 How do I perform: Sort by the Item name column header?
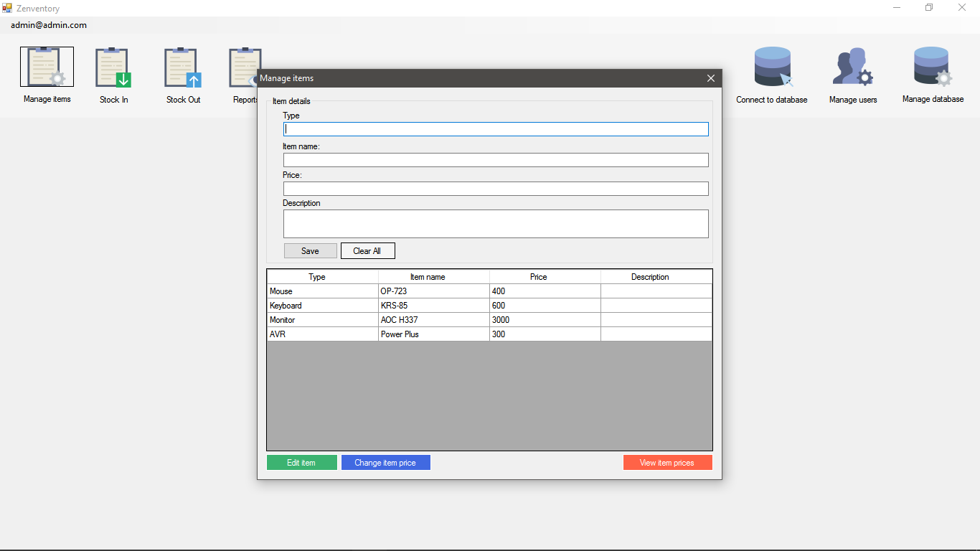point(434,277)
